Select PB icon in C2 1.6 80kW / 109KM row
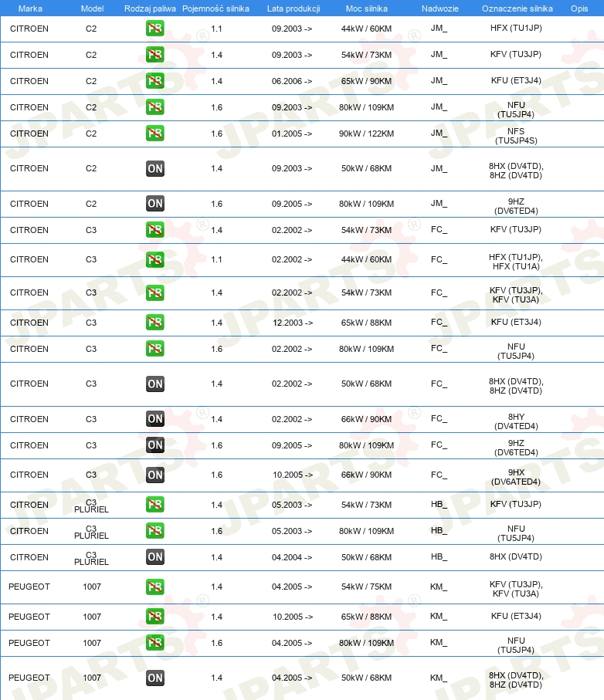This screenshot has height=700, width=604. coord(155,107)
